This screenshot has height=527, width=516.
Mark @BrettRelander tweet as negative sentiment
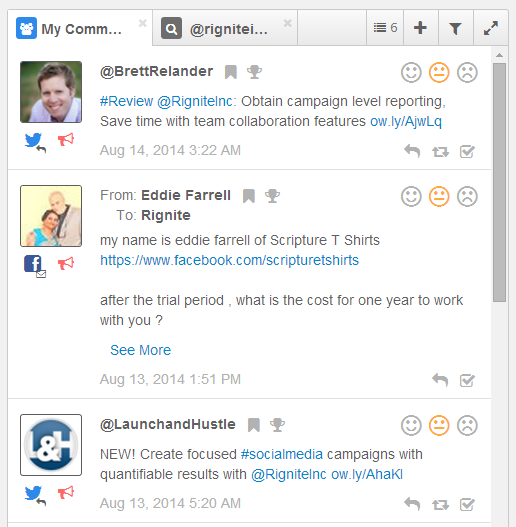click(x=467, y=72)
